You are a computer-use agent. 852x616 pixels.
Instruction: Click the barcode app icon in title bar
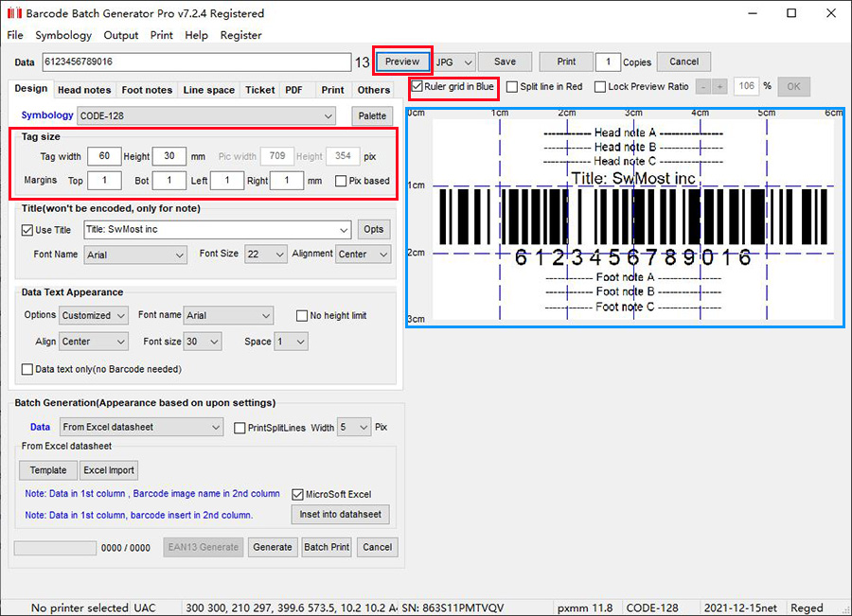click(14, 13)
